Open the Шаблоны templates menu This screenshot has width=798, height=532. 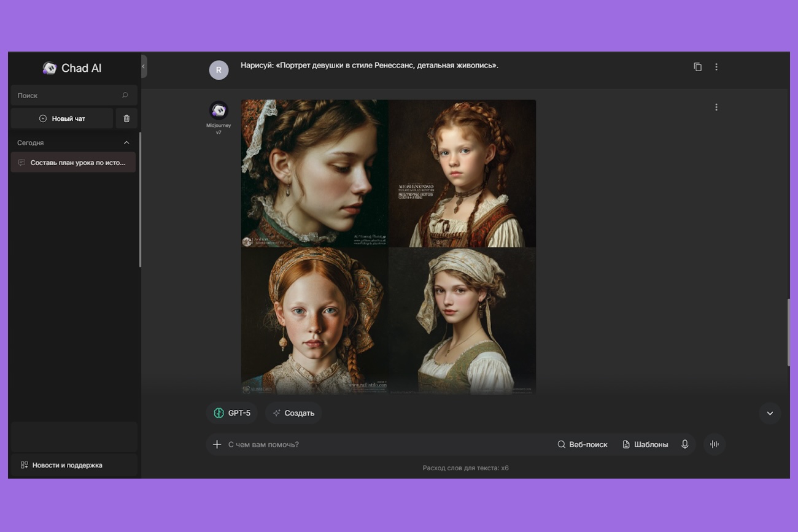click(645, 444)
